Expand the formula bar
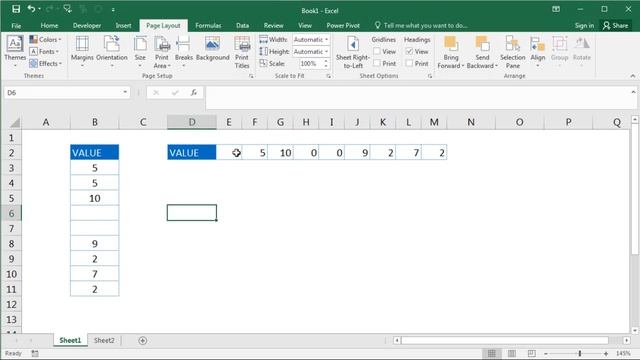Image resolution: width=640 pixels, height=360 pixels. (x=633, y=92)
